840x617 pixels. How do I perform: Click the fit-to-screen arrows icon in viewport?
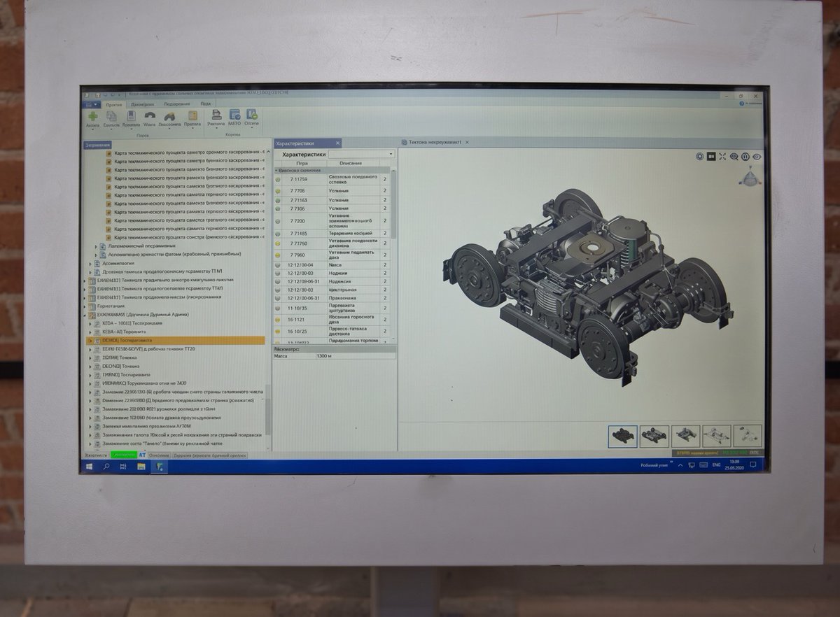[722, 157]
